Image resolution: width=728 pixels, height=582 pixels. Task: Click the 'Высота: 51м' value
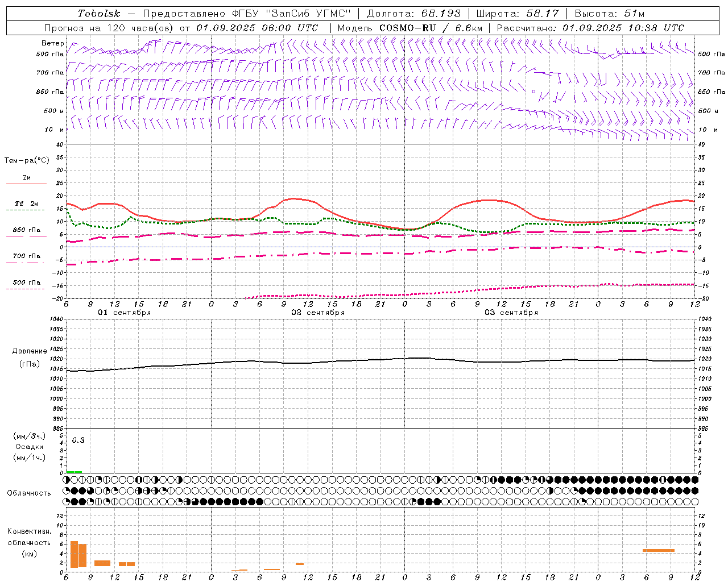click(609, 14)
